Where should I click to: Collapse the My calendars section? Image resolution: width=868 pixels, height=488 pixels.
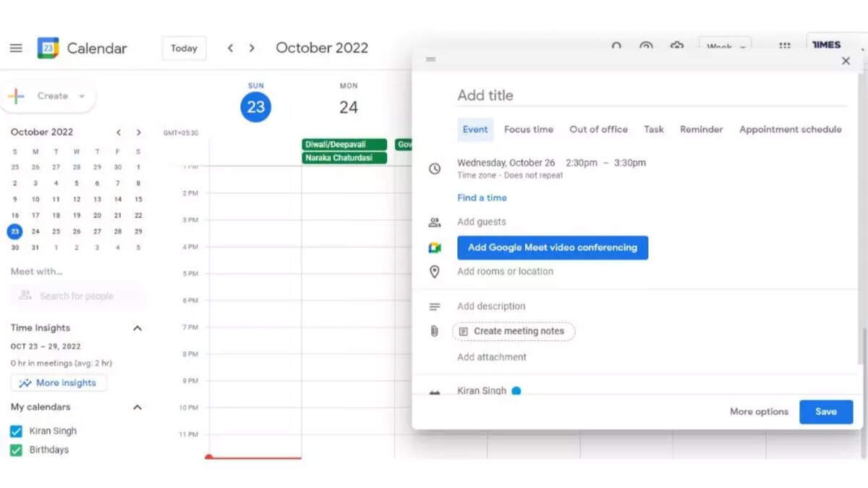tap(137, 407)
